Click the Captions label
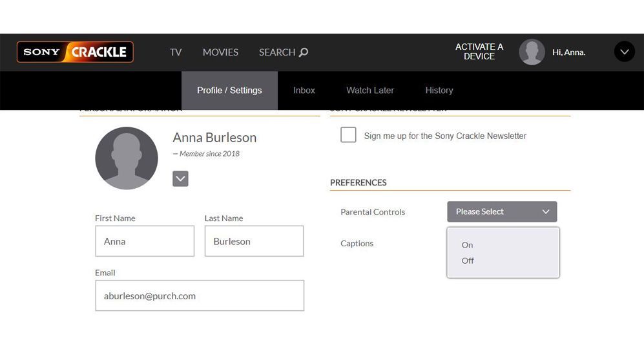The width and height of the screenshot is (644, 351). [357, 243]
